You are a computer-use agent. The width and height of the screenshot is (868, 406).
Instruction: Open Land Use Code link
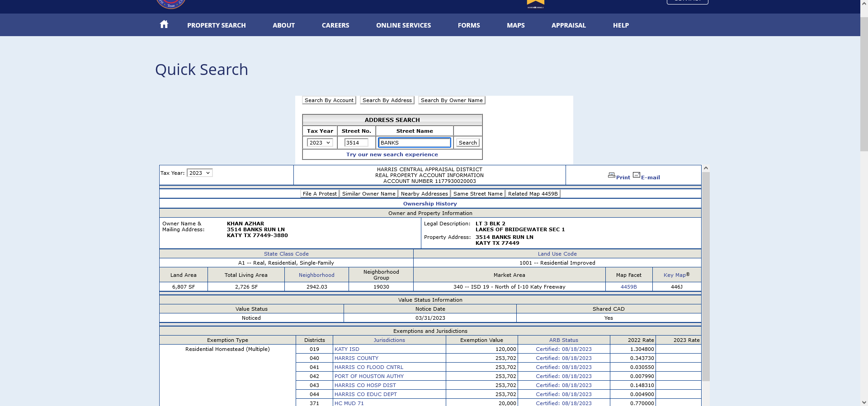tap(557, 254)
